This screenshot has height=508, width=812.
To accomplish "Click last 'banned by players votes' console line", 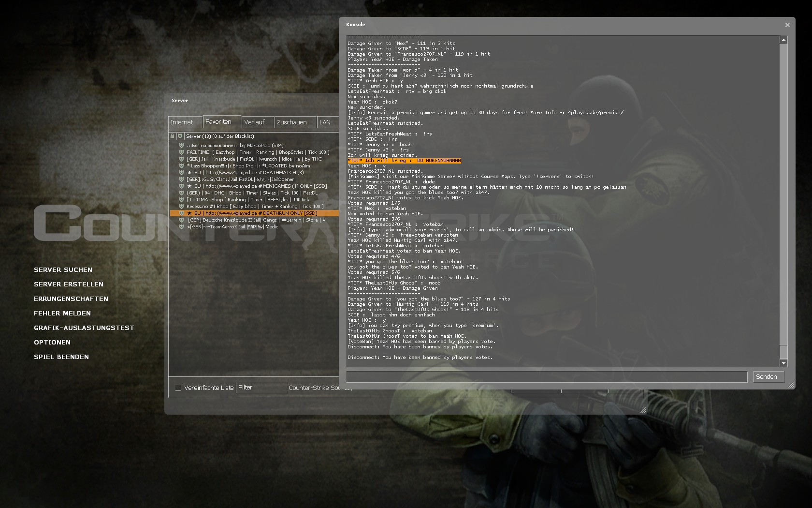I will 420,358.
